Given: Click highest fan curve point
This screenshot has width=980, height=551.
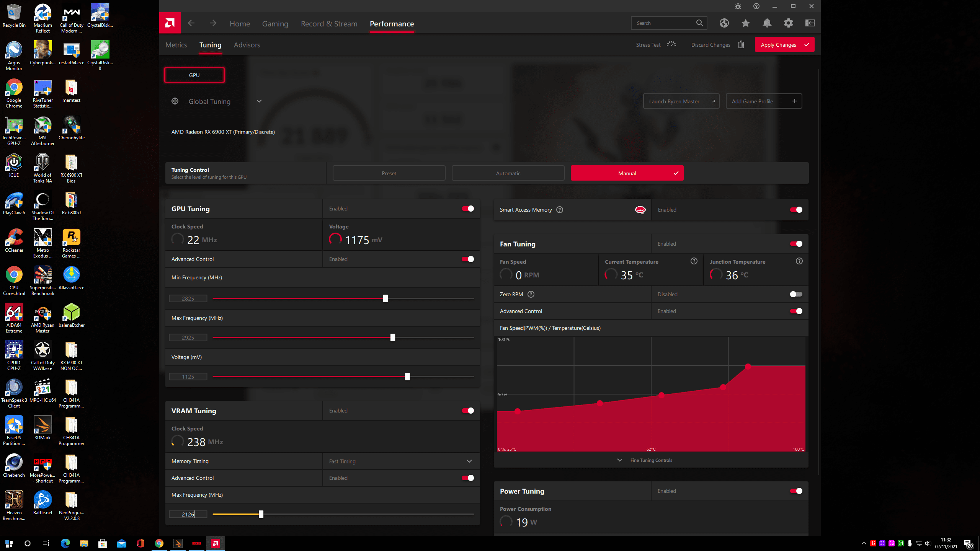Looking at the screenshot, I should click(748, 367).
